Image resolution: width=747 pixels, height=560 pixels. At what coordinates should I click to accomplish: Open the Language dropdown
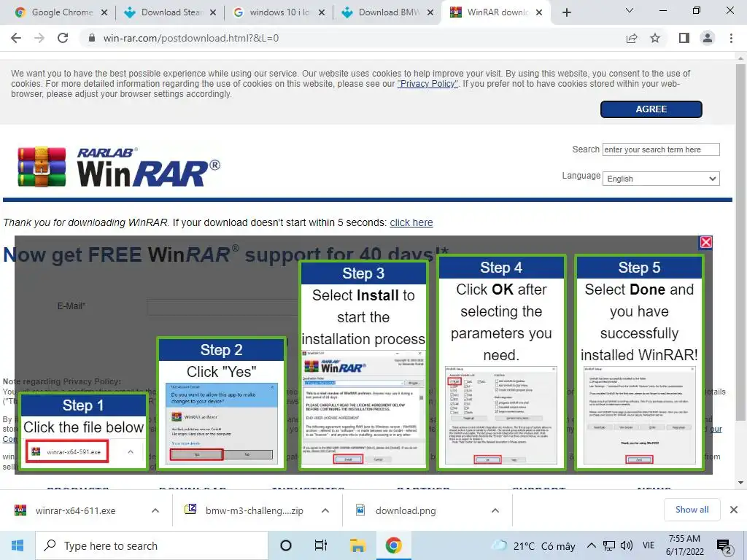click(661, 179)
